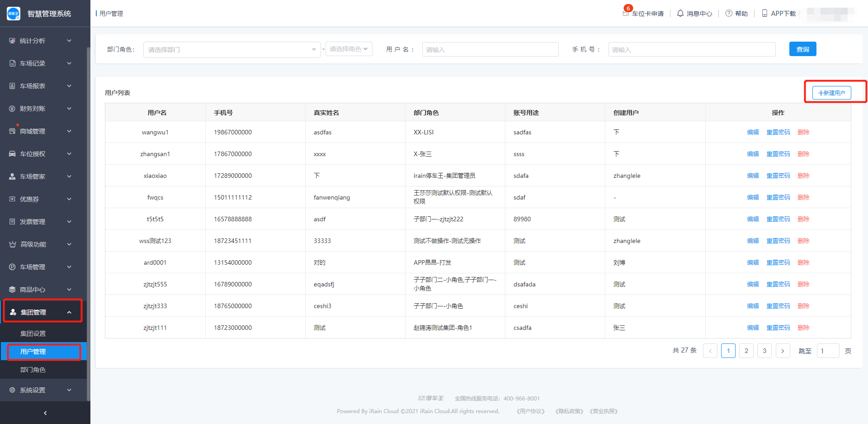Viewport: 868px width, 424px height.
Task: Select the 集团设置 submenu item
Action: point(33,333)
